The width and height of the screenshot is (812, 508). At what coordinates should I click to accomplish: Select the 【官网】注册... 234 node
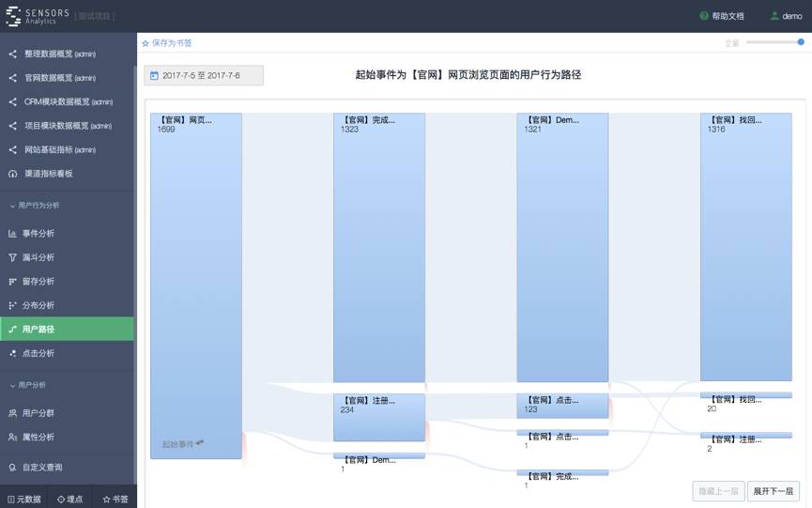click(x=379, y=417)
